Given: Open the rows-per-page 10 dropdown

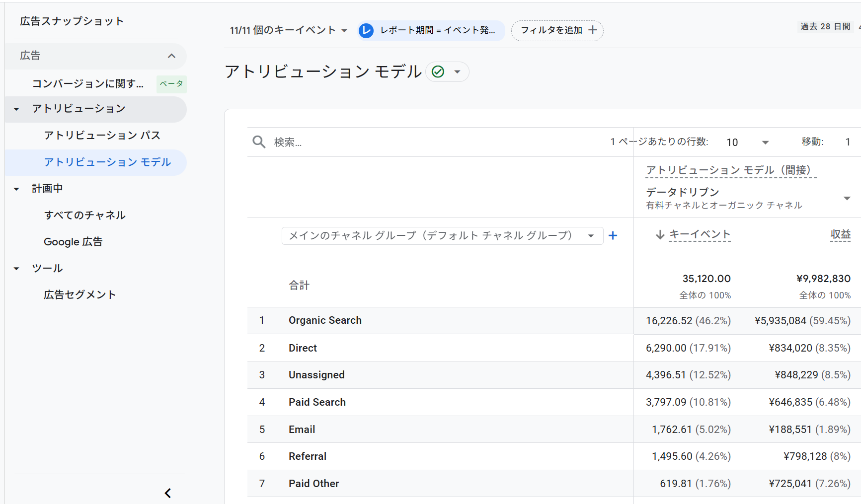Looking at the screenshot, I should 747,143.
